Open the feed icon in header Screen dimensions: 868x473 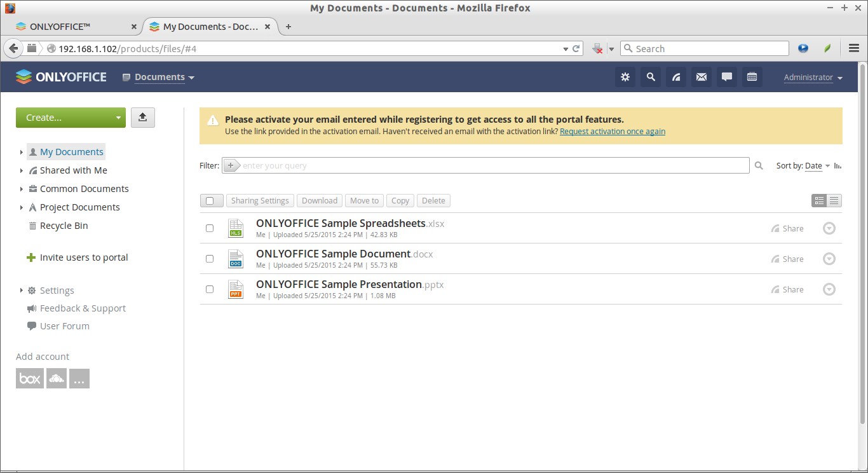(676, 77)
